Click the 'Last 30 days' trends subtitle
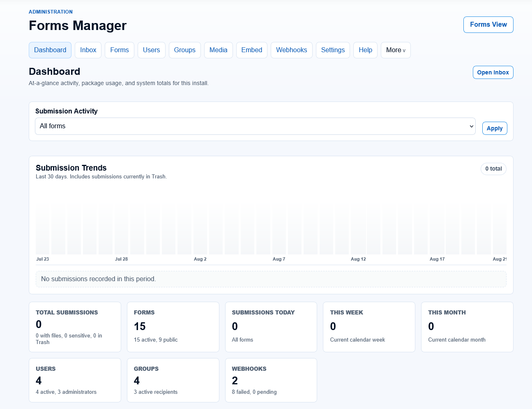Image resolution: width=532 pixels, height=409 pixels. click(101, 177)
